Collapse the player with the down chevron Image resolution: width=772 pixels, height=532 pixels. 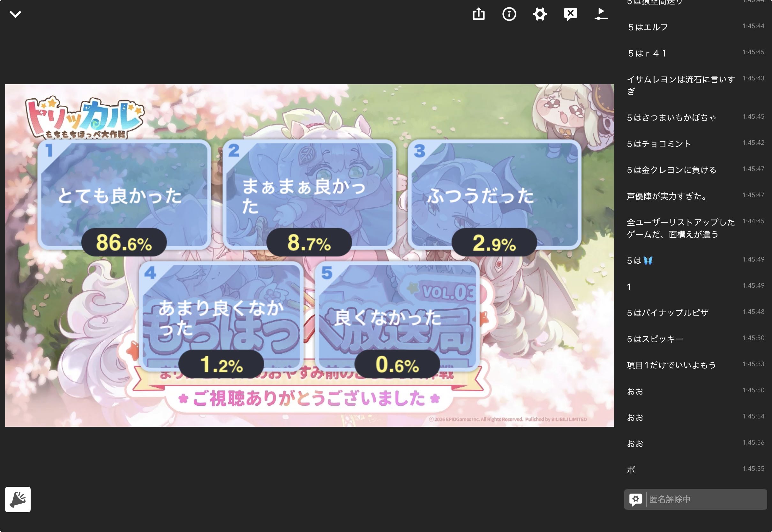click(x=15, y=14)
